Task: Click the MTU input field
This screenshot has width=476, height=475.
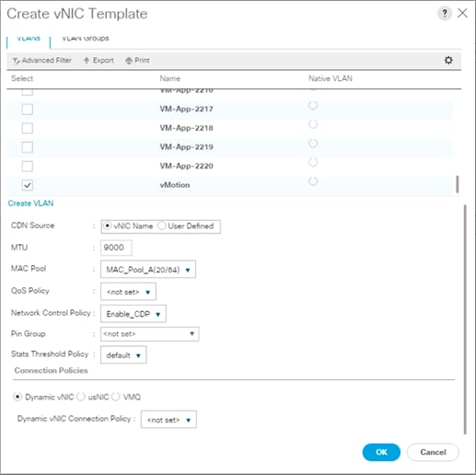Action: [116, 248]
